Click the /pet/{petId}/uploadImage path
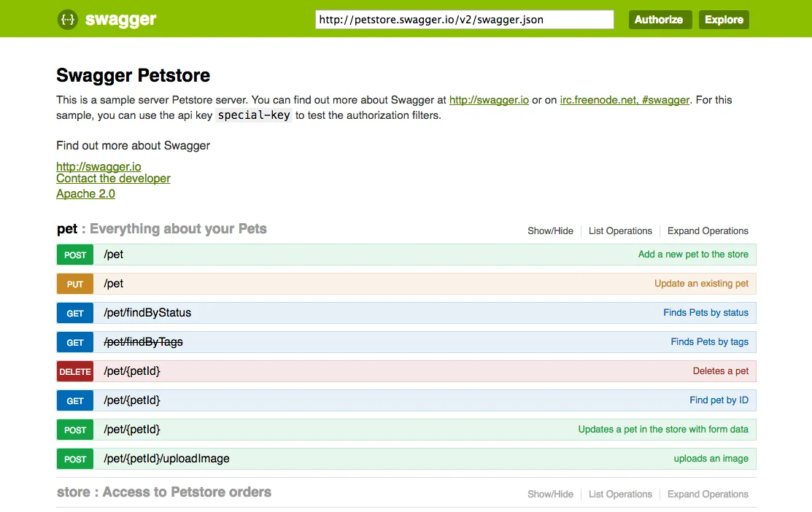 (166, 459)
